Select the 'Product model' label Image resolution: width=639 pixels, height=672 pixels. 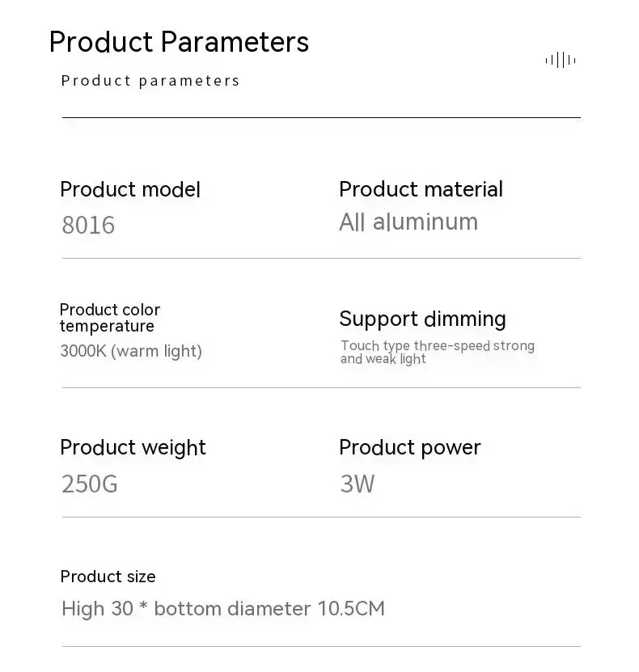[130, 189]
